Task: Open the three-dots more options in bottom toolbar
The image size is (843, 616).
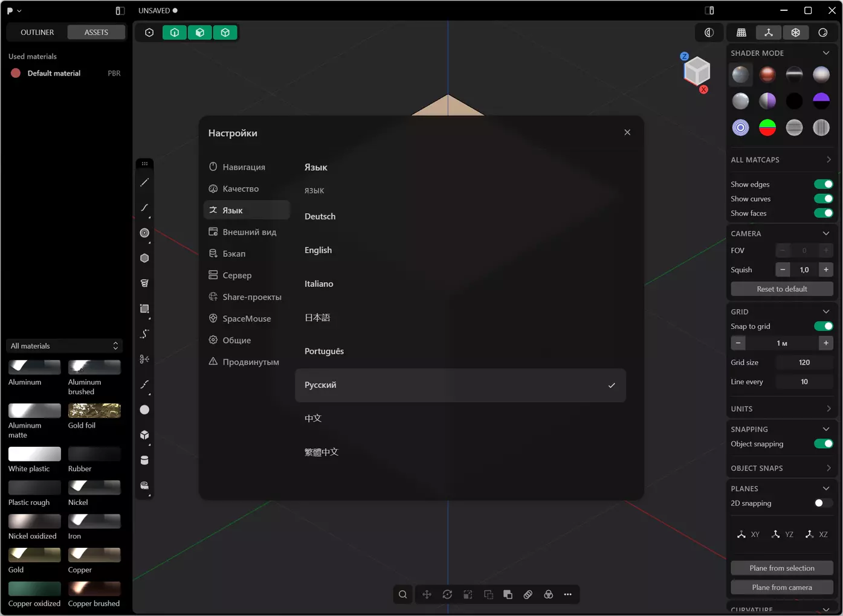Action: [x=567, y=594]
